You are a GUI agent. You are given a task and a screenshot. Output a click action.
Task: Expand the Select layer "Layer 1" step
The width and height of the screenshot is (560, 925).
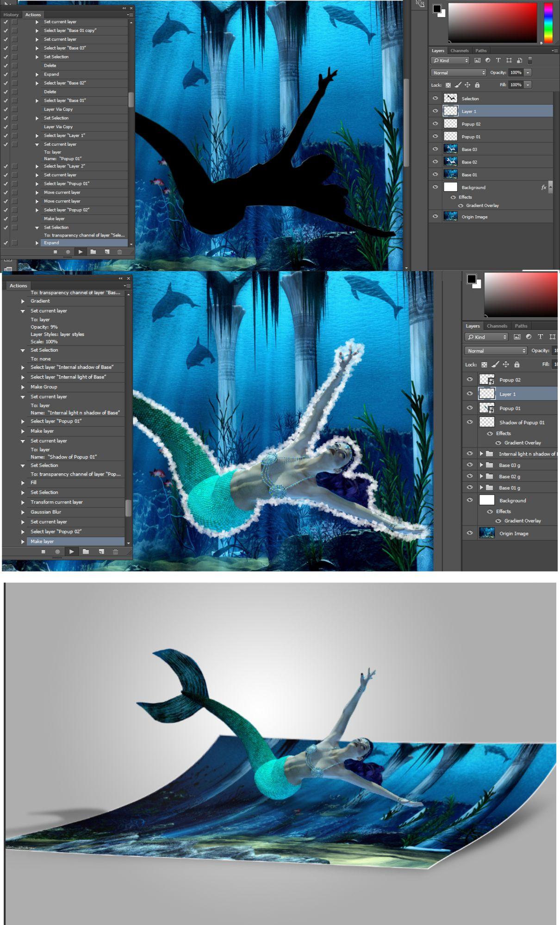[x=37, y=136]
